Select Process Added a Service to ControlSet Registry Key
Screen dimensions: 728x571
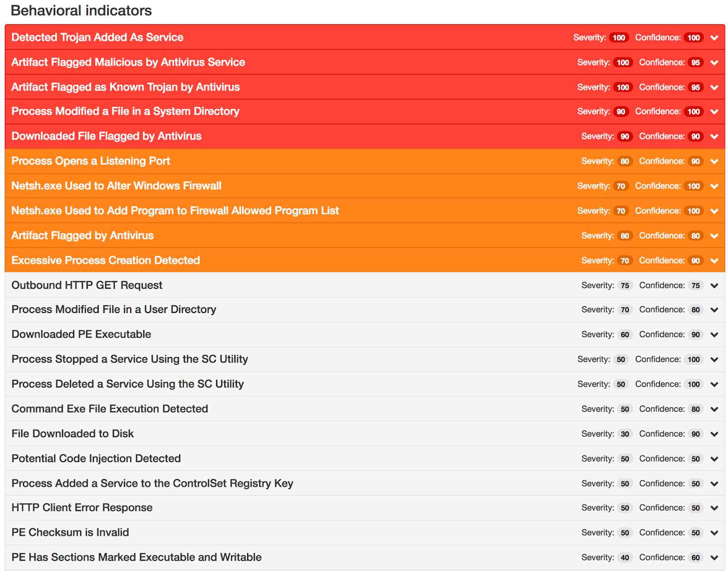coord(152,483)
